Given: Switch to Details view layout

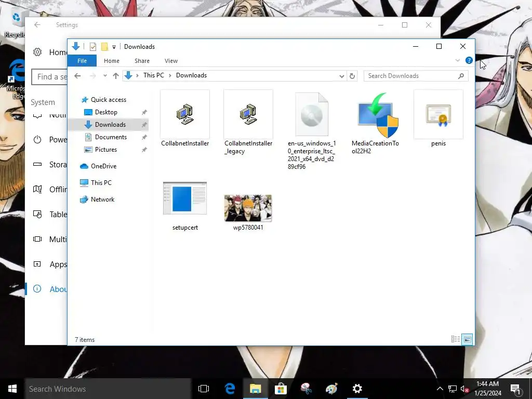Looking at the screenshot, I should [x=455, y=339].
